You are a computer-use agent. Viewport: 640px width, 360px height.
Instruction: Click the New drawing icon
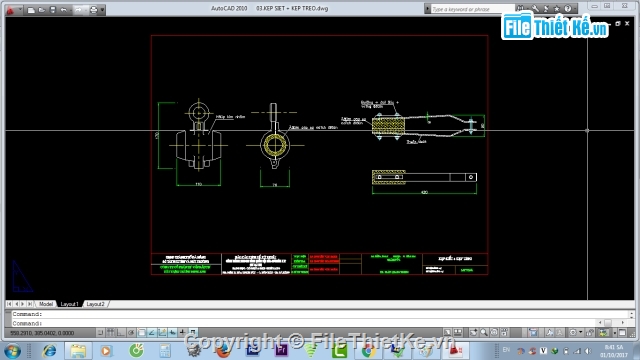(x=31, y=10)
